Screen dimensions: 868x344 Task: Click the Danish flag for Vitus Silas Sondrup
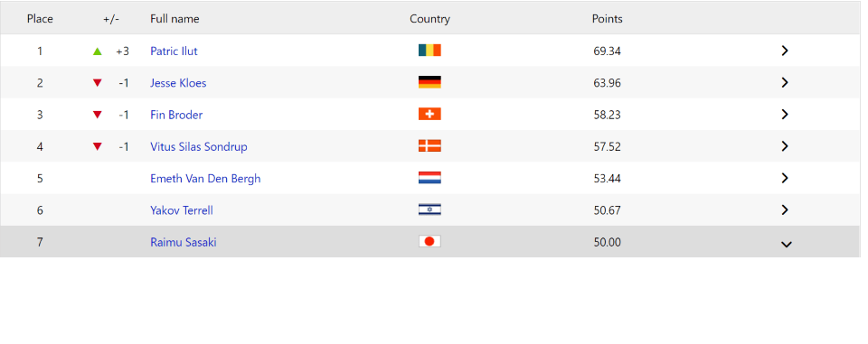click(429, 146)
